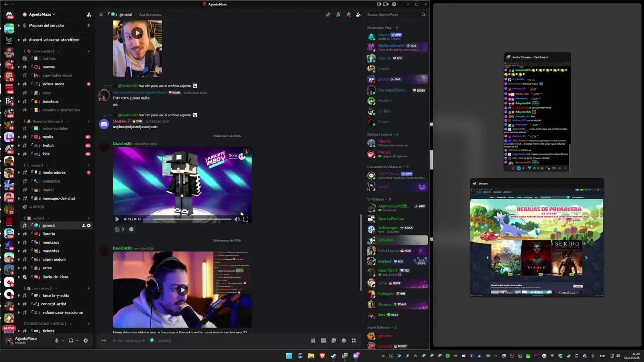Edit general channel settings gear
The height and width of the screenshot is (362, 644).
pyautogui.click(x=89, y=225)
